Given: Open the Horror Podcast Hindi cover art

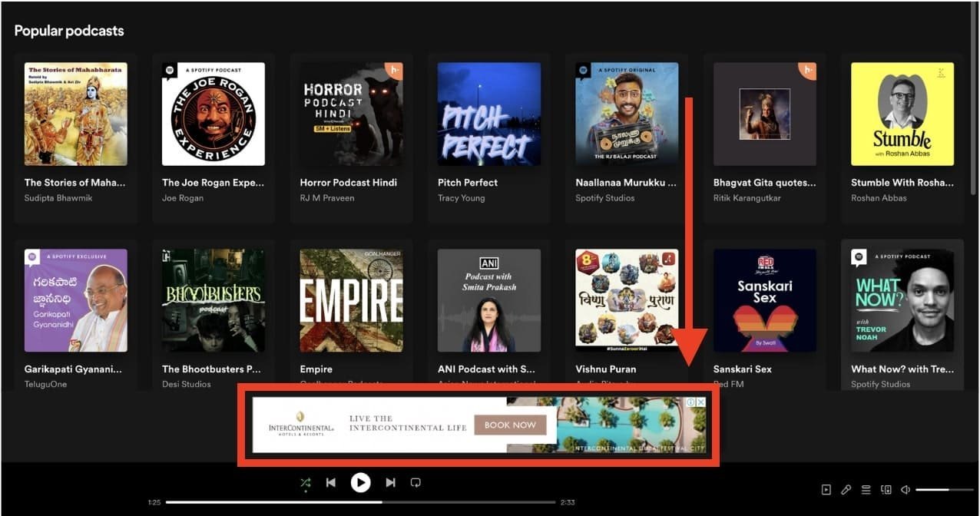Looking at the screenshot, I should tap(351, 114).
